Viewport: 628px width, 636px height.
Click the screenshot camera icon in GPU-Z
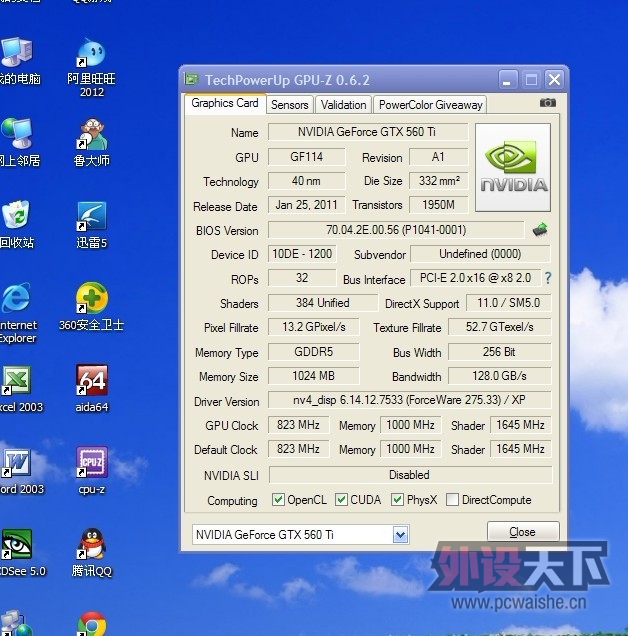pos(547,103)
